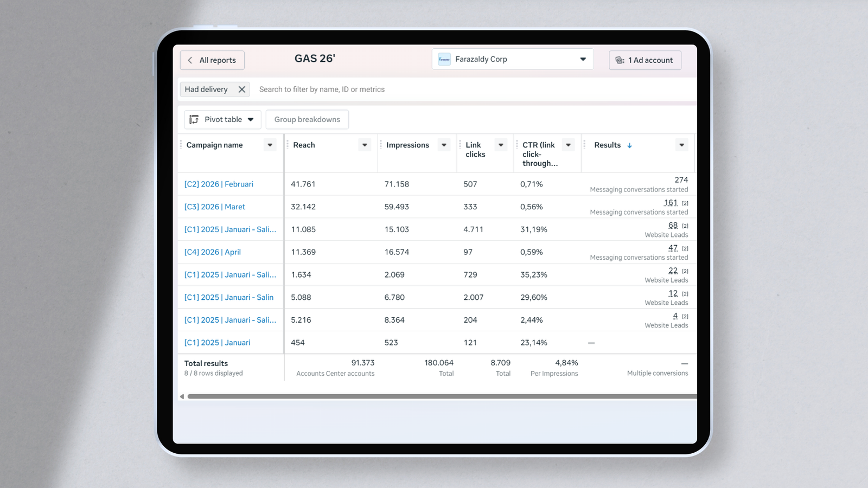Click the CTR value 23,14%

pos(534,343)
